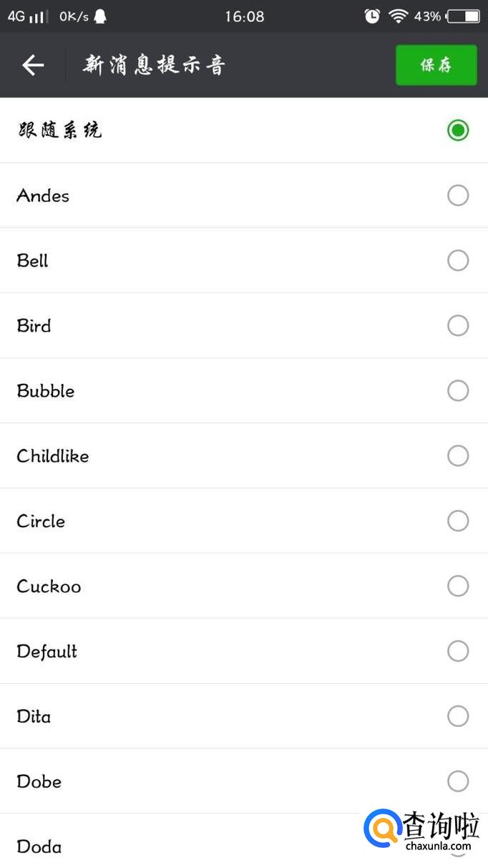The height and width of the screenshot is (868, 488).
Task: Tap the alarm clock status icon
Action: [372, 16]
